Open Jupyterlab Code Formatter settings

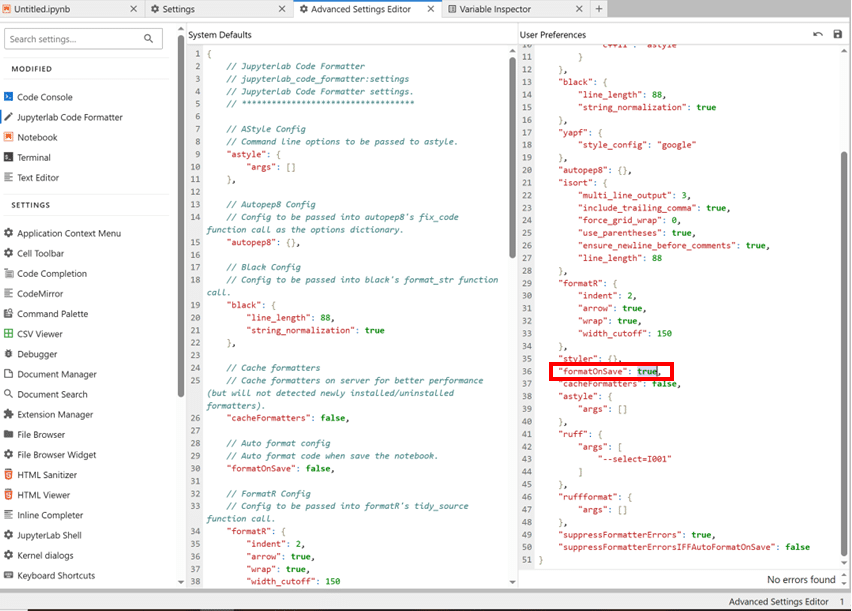pyautogui.click(x=70, y=117)
